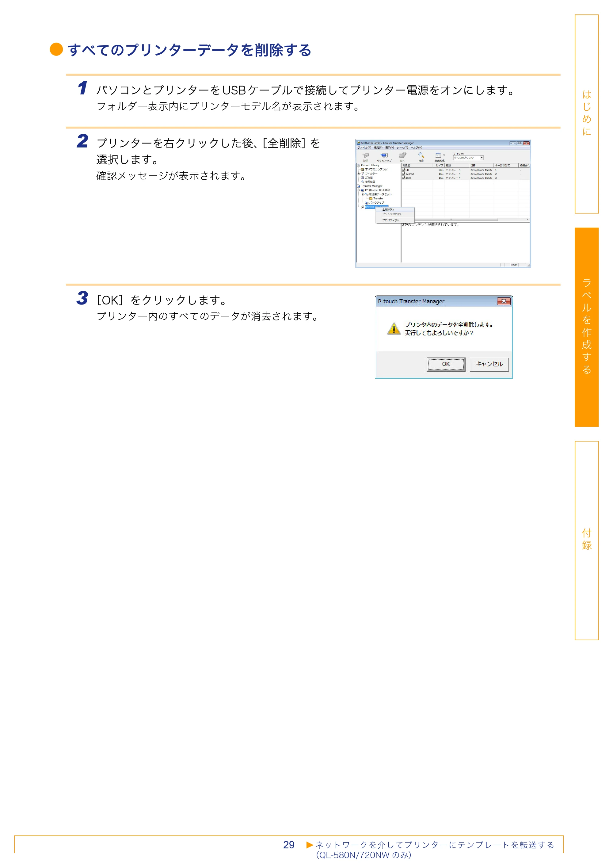613x868 pixels.
Task: Expand the フィルター tree node
Action: click(359, 174)
